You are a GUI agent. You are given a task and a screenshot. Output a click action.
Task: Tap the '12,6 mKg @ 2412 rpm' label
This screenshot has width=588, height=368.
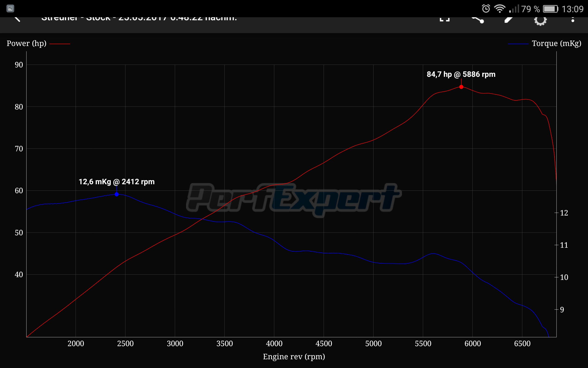point(117,181)
